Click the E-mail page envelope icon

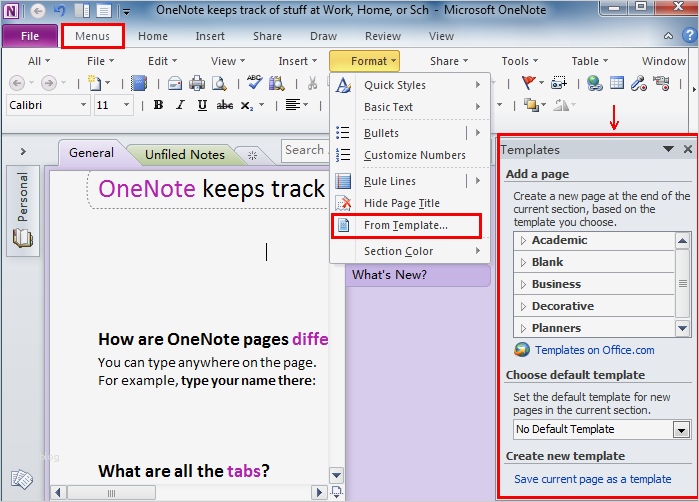coord(175,83)
